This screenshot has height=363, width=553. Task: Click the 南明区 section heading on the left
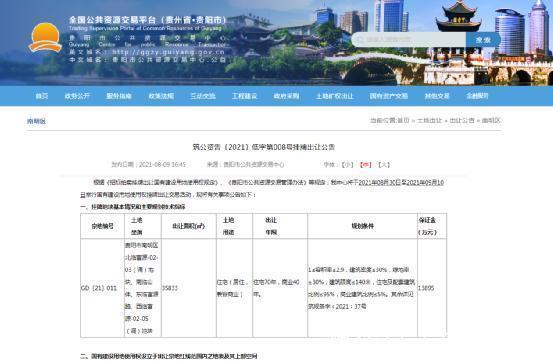[x=36, y=121]
